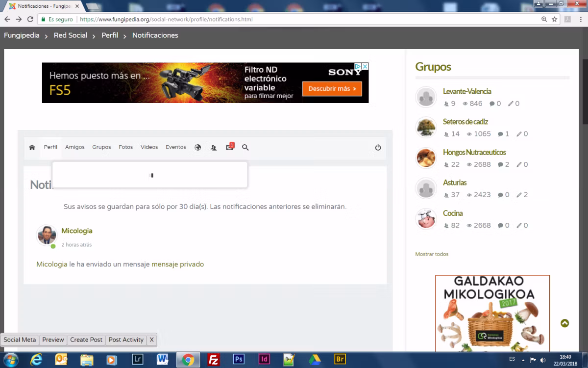Dismiss bottom toolbar with X button
This screenshot has width=588, height=368.
click(151, 340)
